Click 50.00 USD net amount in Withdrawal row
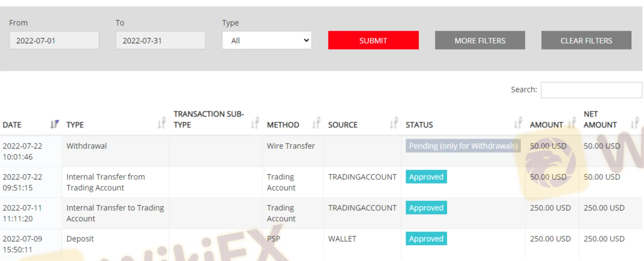The image size is (644, 261). click(x=602, y=146)
